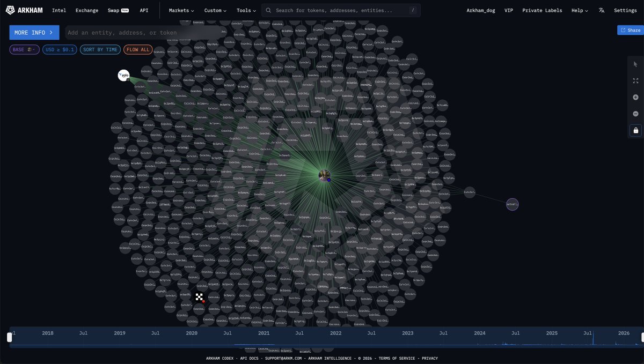Go to the Swap page
The width and height of the screenshot is (644, 364).
[x=118, y=10]
